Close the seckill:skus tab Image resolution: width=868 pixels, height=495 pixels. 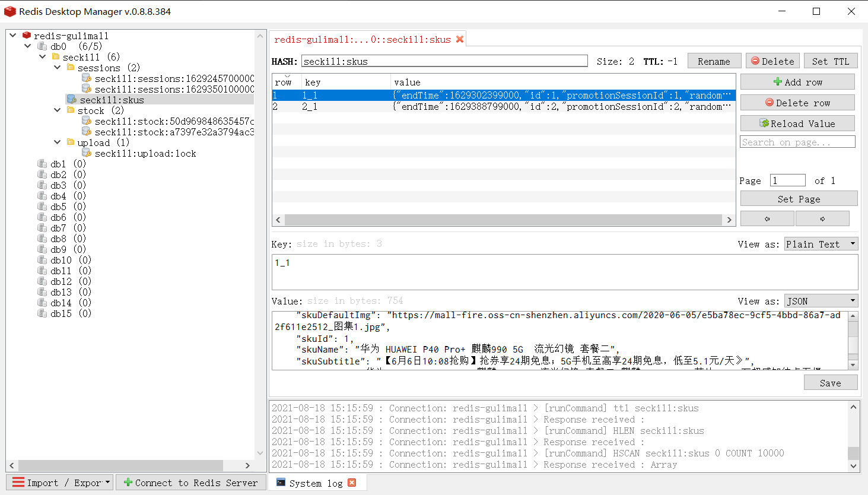tap(460, 39)
